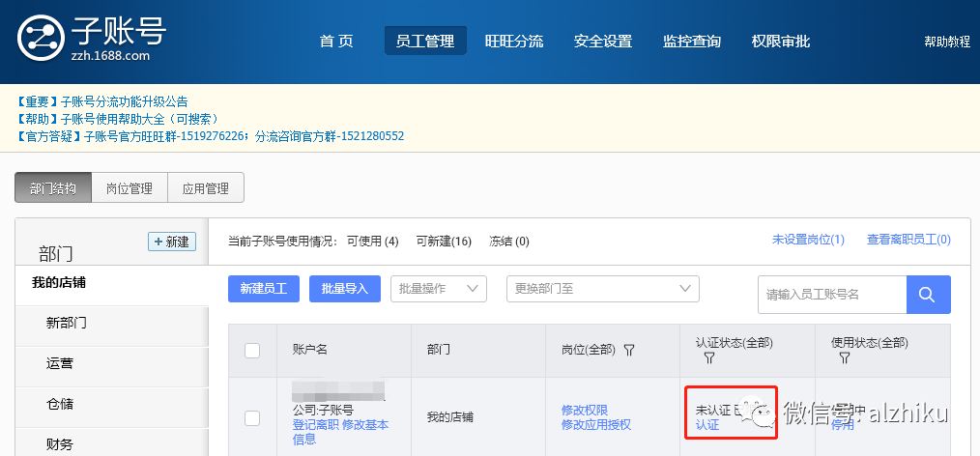
Task: Open 权限审批 navigation item
Action: pyautogui.click(x=781, y=42)
